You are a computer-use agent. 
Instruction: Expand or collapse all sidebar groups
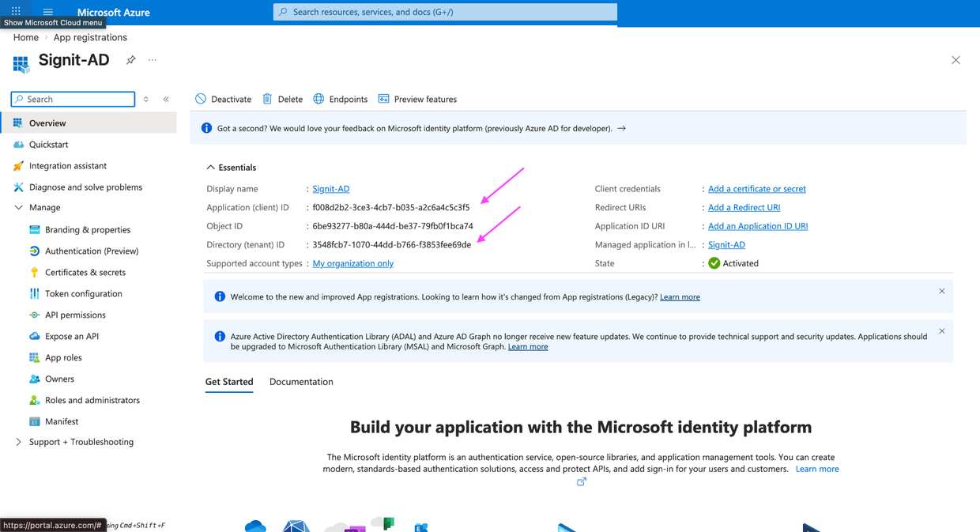click(146, 99)
